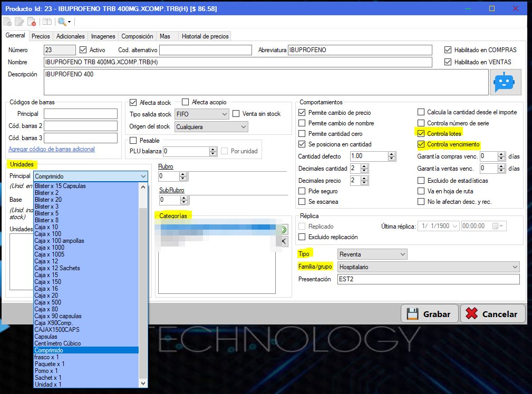Choose 'Unidad x 1' option

[86, 385]
